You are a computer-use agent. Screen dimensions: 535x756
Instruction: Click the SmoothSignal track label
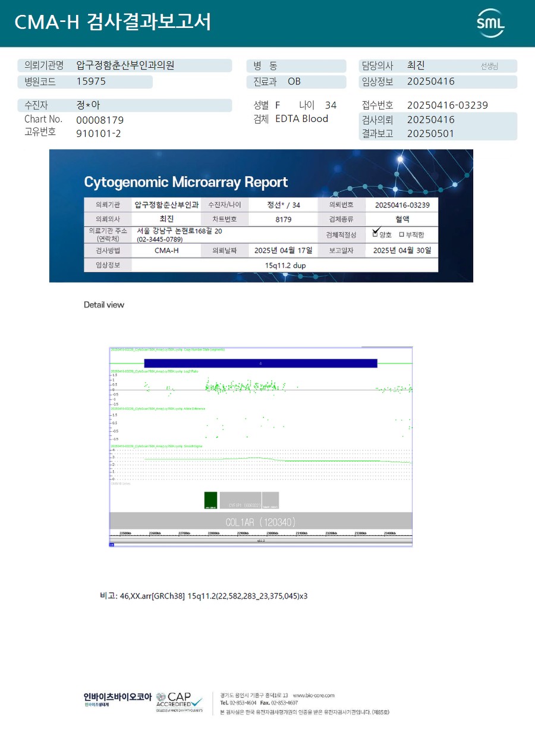156,446
